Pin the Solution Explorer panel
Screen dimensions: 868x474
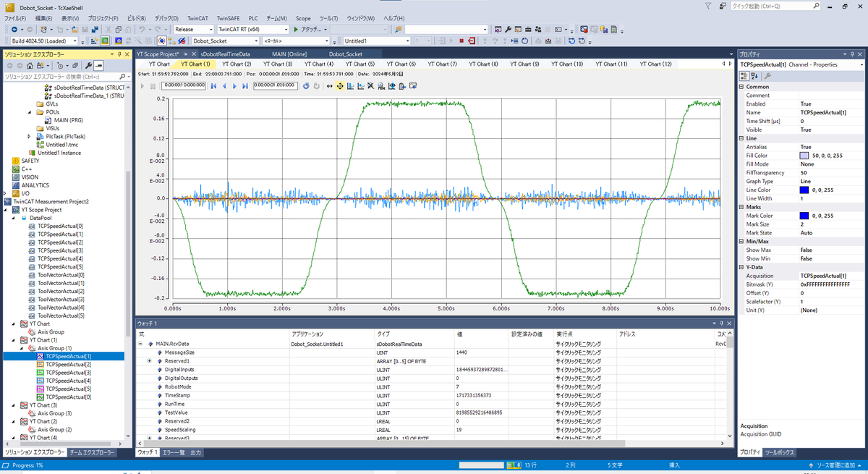point(119,54)
